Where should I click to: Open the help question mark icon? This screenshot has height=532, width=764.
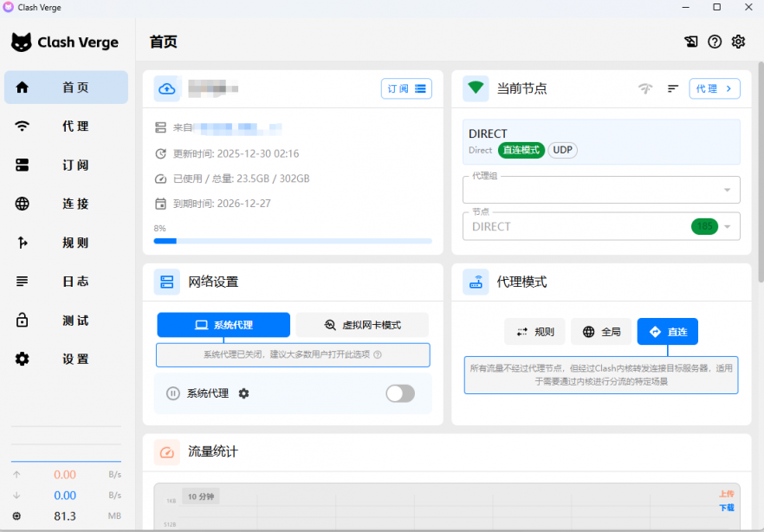coord(715,42)
